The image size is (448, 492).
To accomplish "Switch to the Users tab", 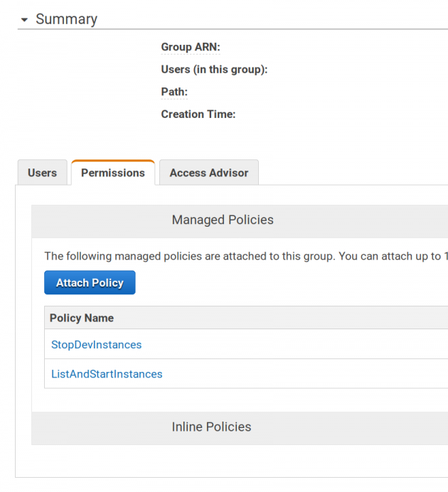I will (43, 173).
